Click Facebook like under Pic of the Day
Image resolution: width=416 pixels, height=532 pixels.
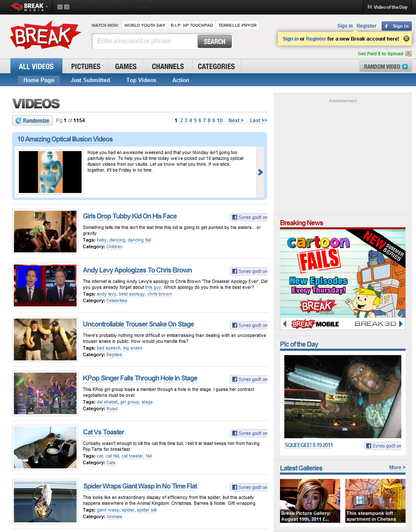coord(383,446)
